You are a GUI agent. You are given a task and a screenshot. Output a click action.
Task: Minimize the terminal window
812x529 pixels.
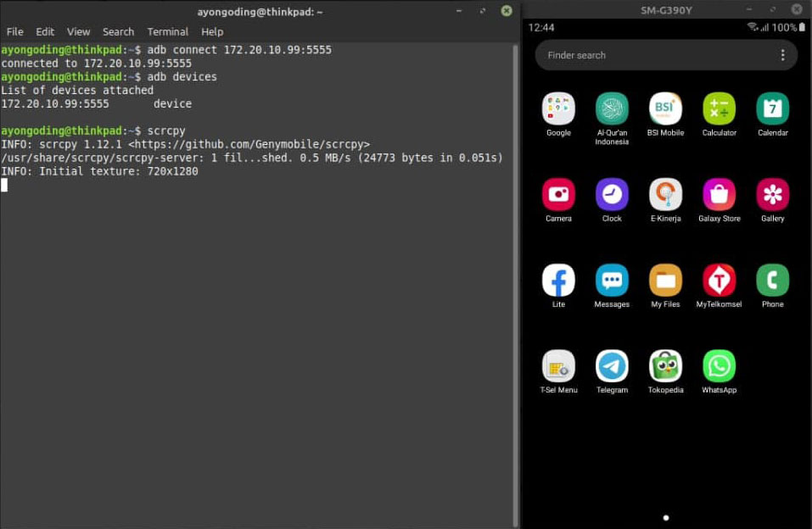pyautogui.click(x=459, y=11)
